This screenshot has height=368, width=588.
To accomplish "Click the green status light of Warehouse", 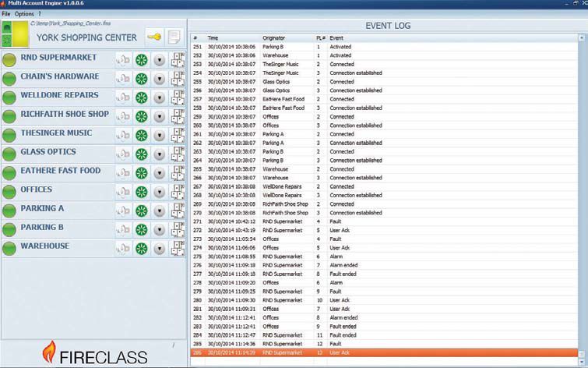I will coord(9,248).
